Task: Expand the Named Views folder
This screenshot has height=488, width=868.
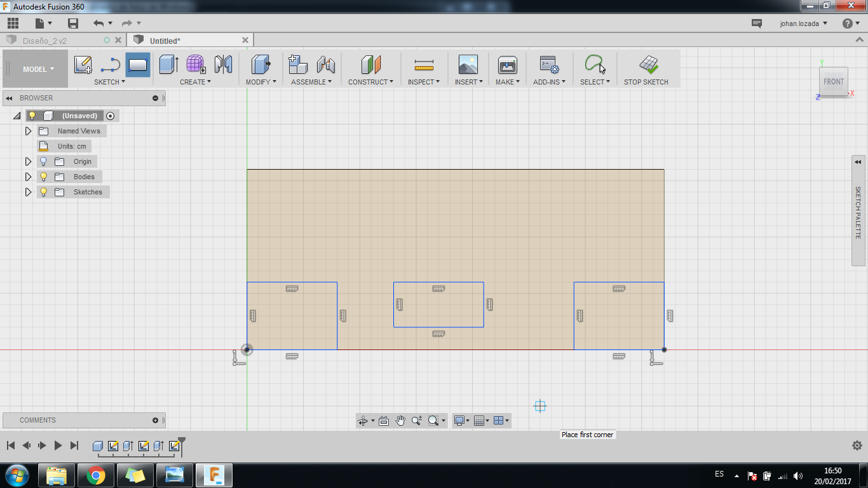Action: pos(28,131)
